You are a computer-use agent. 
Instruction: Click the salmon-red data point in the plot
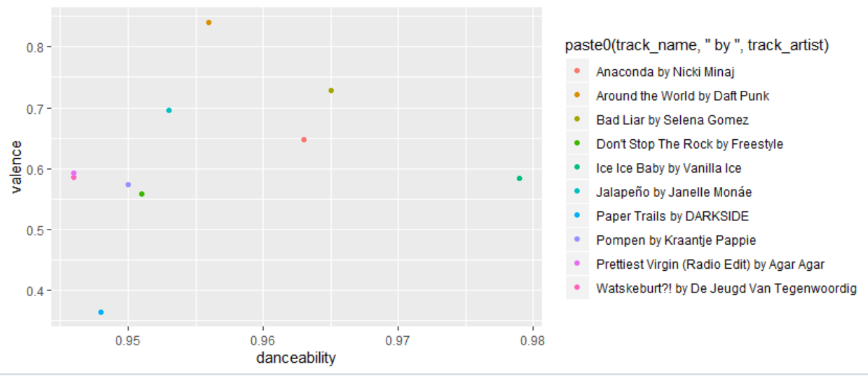[304, 139]
